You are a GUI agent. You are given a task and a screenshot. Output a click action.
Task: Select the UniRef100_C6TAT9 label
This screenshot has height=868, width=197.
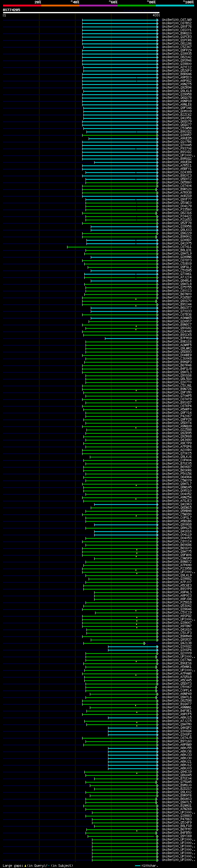coord(177,399)
